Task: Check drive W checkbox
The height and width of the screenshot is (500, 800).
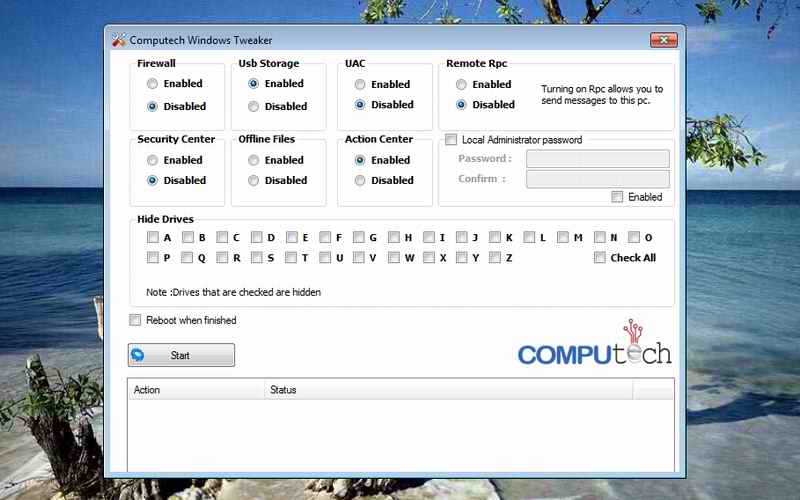Action: tap(393, 258)
